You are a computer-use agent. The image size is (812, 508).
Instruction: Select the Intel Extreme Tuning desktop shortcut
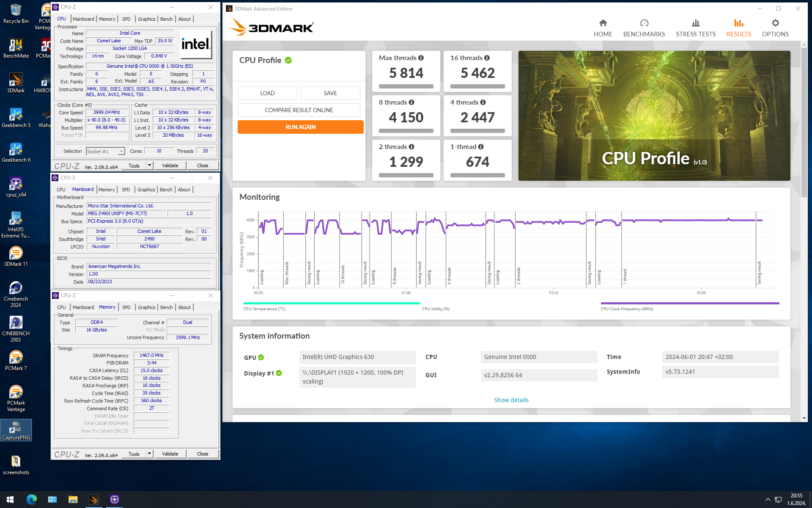[16, 225]
